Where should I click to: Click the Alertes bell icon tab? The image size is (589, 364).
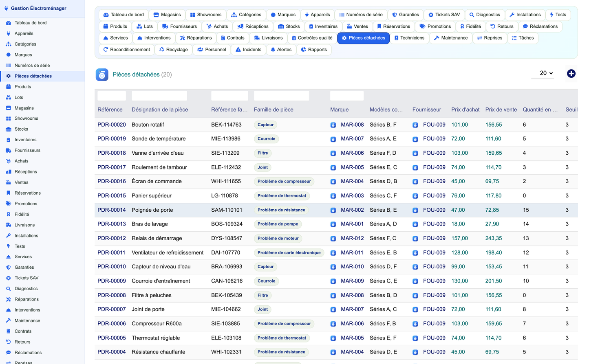tap(273, 50)
